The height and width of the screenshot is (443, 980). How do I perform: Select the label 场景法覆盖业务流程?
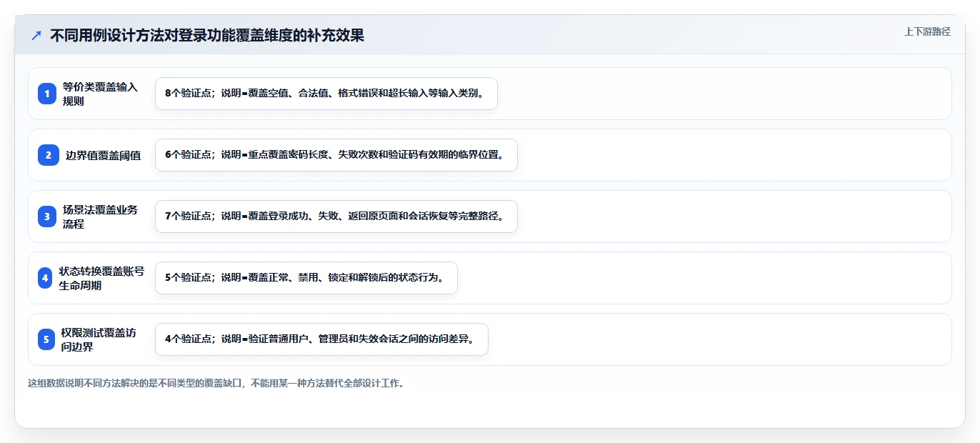pyautogui.click(x=101, y=216)
